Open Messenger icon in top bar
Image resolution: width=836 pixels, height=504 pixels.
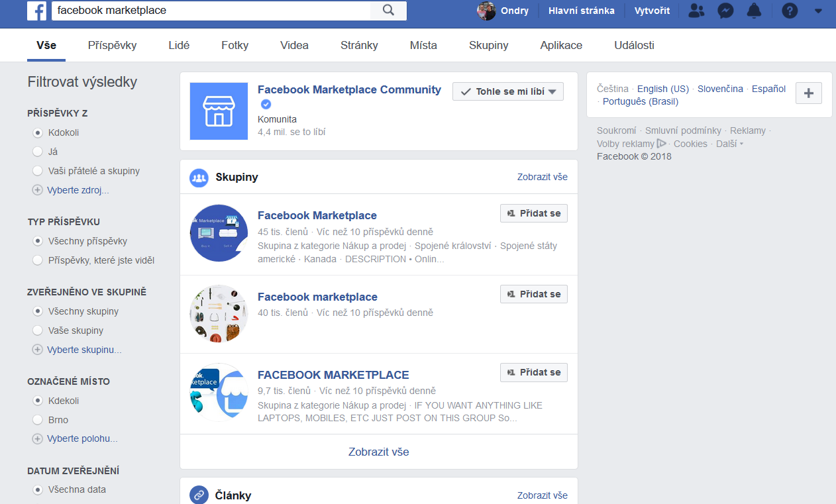pos(725,11)
